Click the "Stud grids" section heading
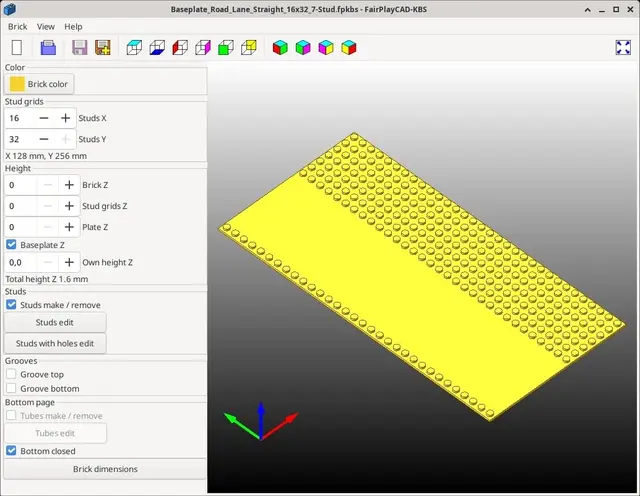 24,102
